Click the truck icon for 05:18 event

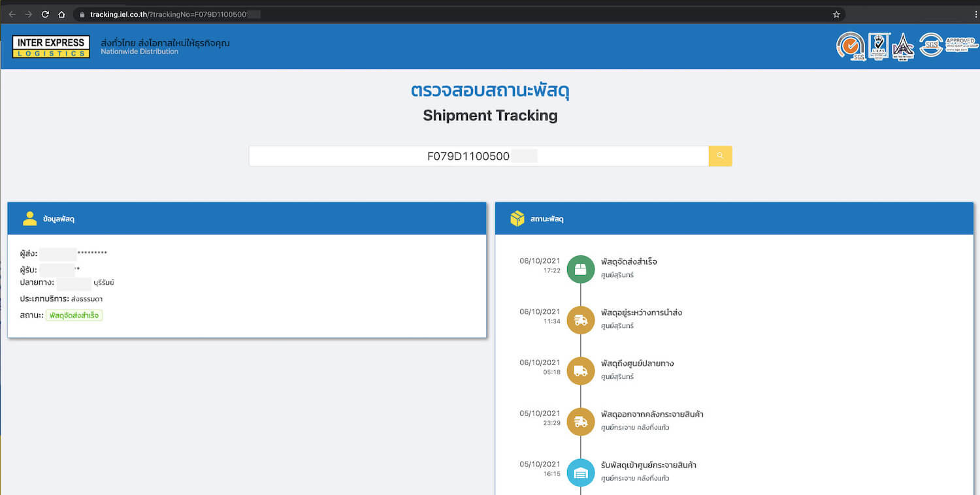580,371
